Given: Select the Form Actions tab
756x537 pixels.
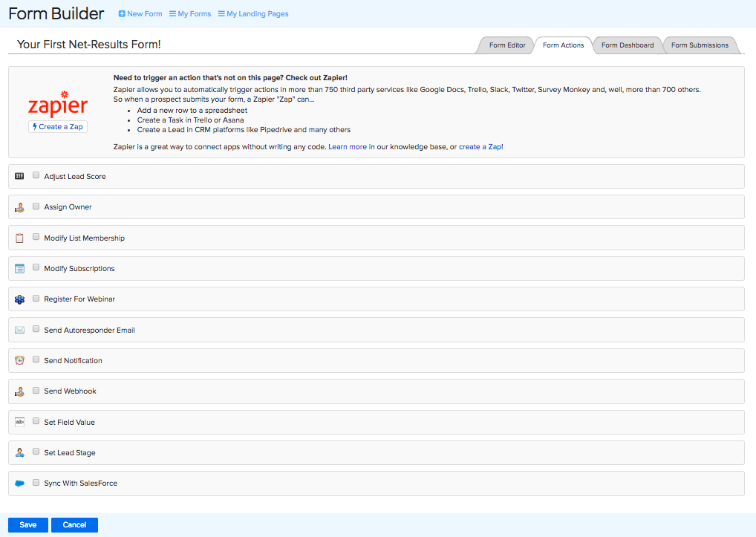Looking at the screenshot, I should click(563, 45).
